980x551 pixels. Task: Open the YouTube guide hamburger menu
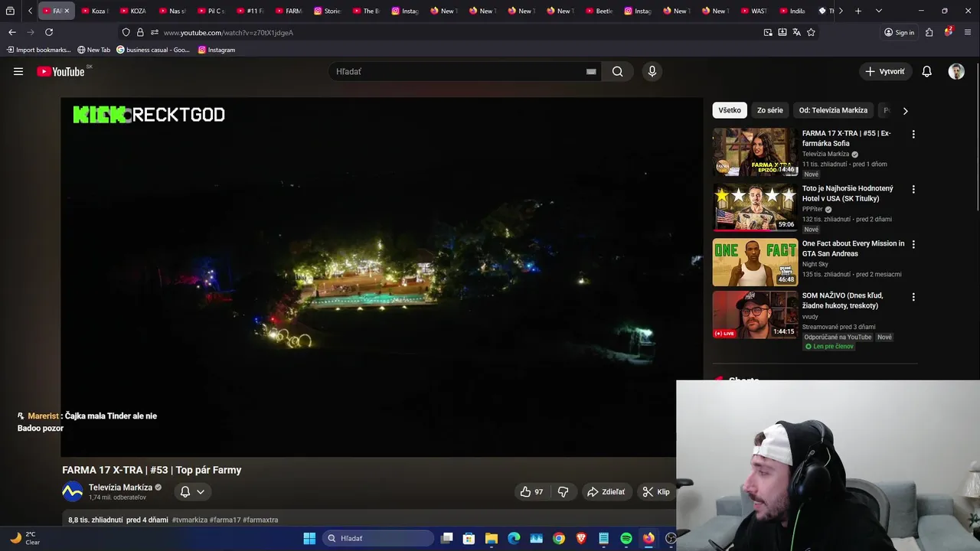[18, 71]
